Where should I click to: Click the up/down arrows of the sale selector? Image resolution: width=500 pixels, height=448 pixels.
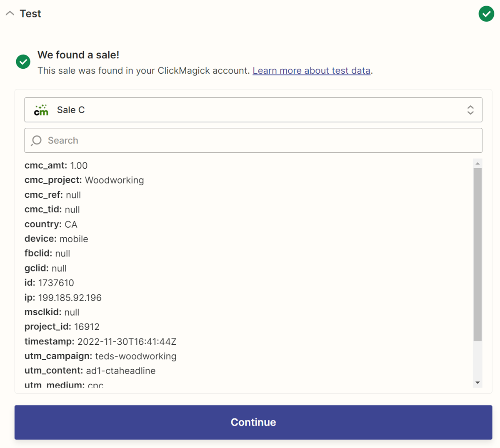pyautogui.click(x=470, y=110)
